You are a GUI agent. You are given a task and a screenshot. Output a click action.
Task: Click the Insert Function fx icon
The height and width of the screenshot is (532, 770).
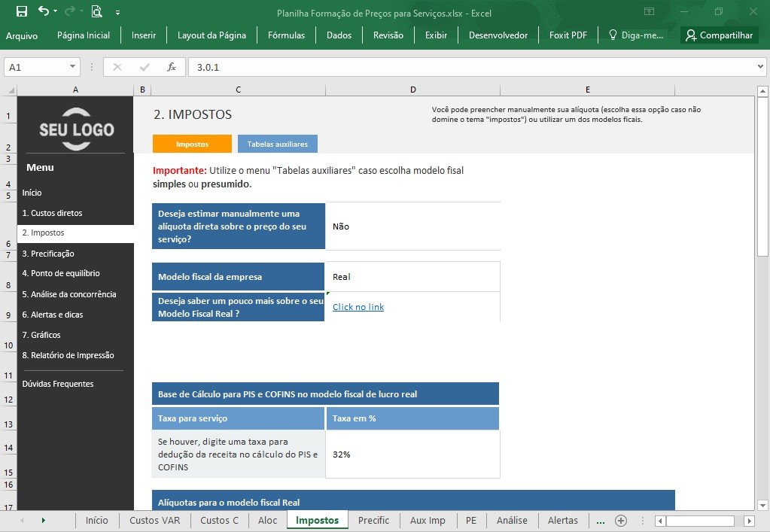tap(172, 67)
